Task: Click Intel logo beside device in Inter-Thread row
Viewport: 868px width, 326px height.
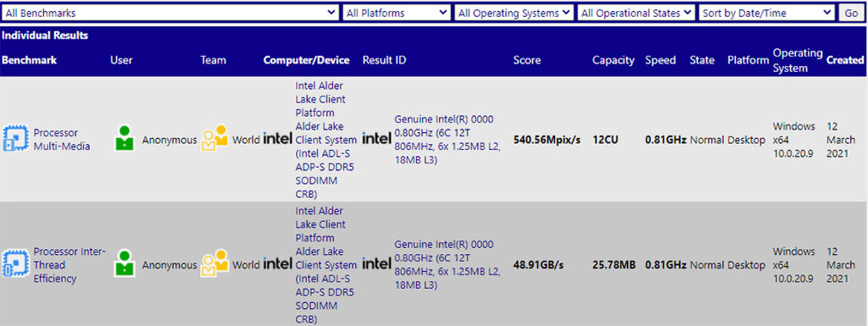Action: [278, 264]
